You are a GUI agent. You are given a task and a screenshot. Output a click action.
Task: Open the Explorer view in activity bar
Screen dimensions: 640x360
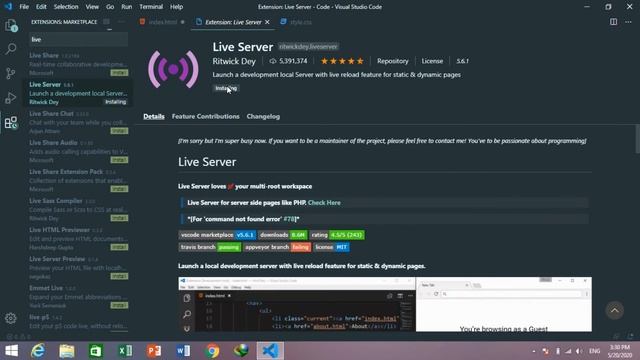tap(11, 25)
